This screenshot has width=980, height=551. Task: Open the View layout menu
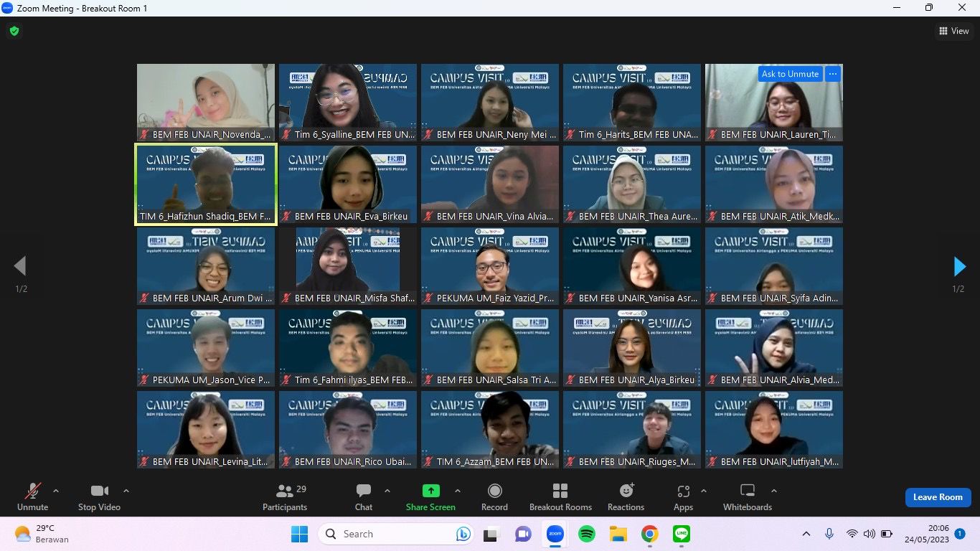click(954, 31)
